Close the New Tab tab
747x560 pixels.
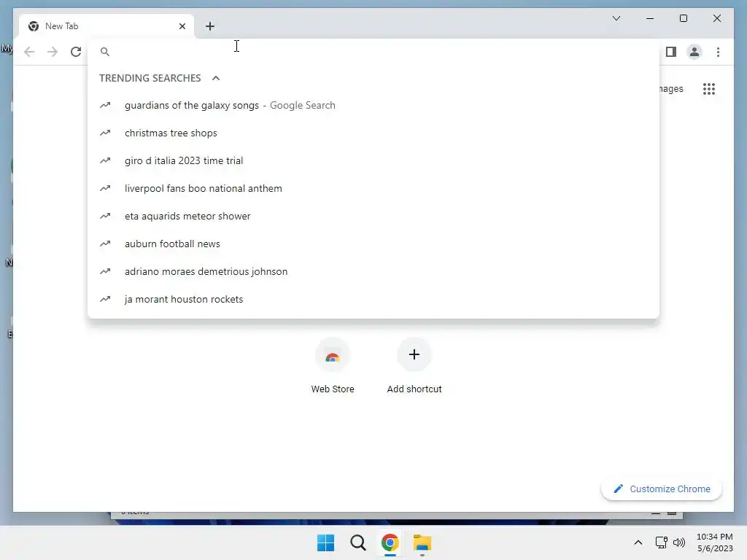[x=182, y=26]
